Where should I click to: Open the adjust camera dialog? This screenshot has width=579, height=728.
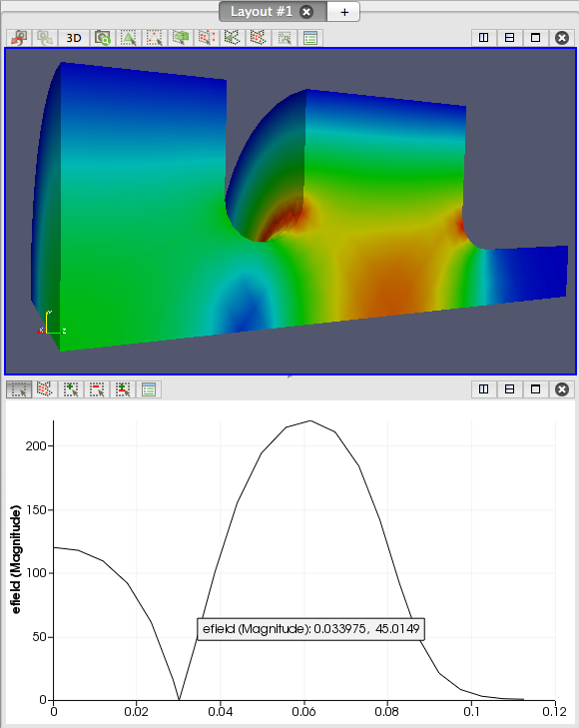pyautogui.click(x=103, y=38)
